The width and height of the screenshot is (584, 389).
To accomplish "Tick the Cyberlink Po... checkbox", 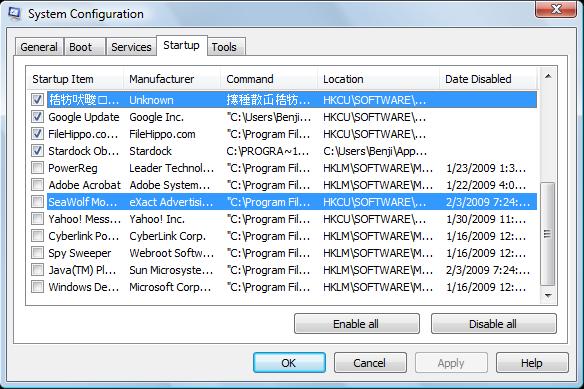I will [37, 235].
